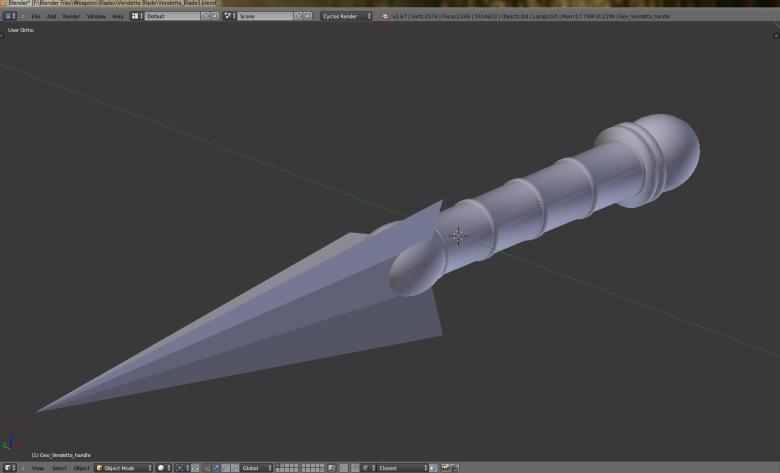Open the viewport shading selector icon
Image resolution: width=780 pixels, height=473 pixels.
[163, 468]
